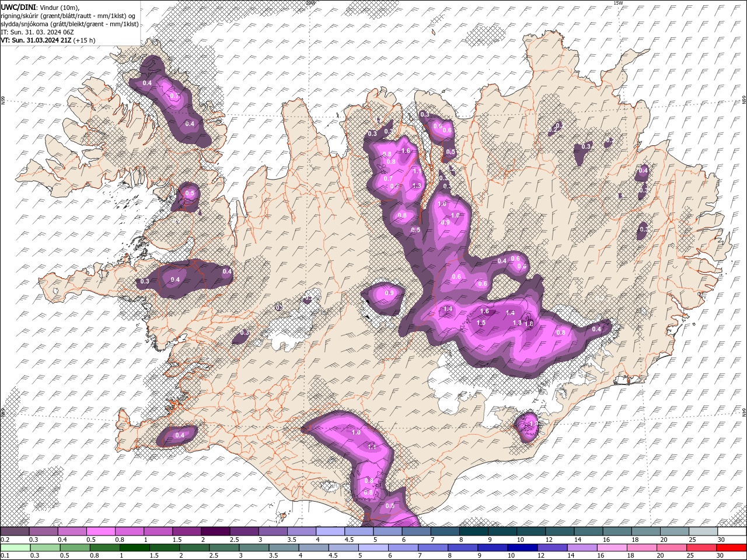This screenshot has width=747, height=560.
Task: Select the dark teal snow swatch above 8
Action: pyautogui.click(x=474, y=531)
